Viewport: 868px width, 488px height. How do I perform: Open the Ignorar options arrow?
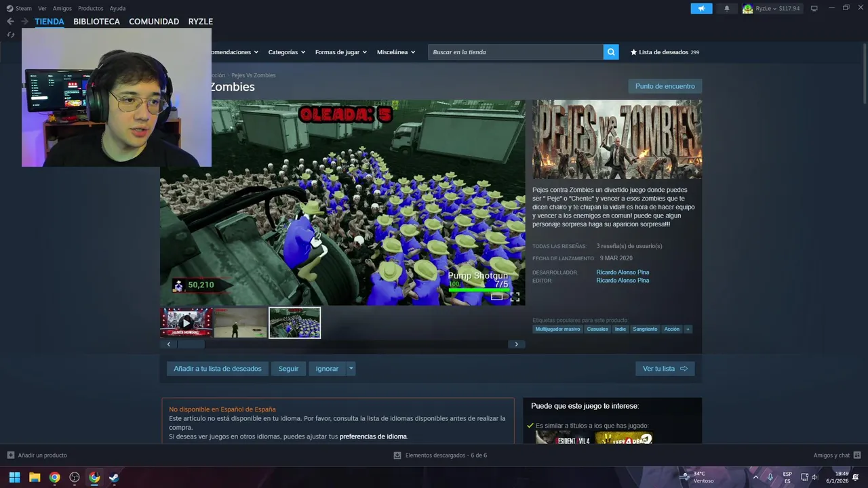351,369
